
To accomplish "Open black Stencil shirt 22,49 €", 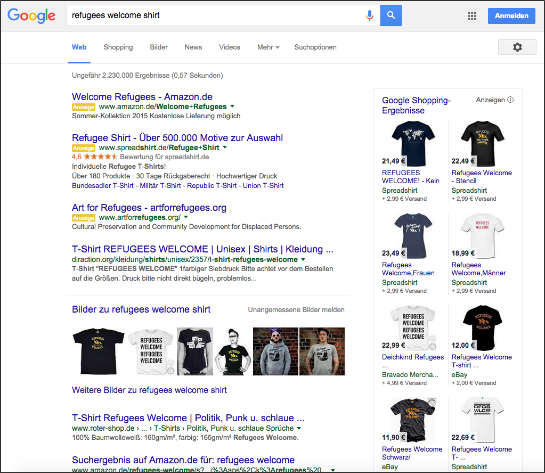I will pos(482,143).
